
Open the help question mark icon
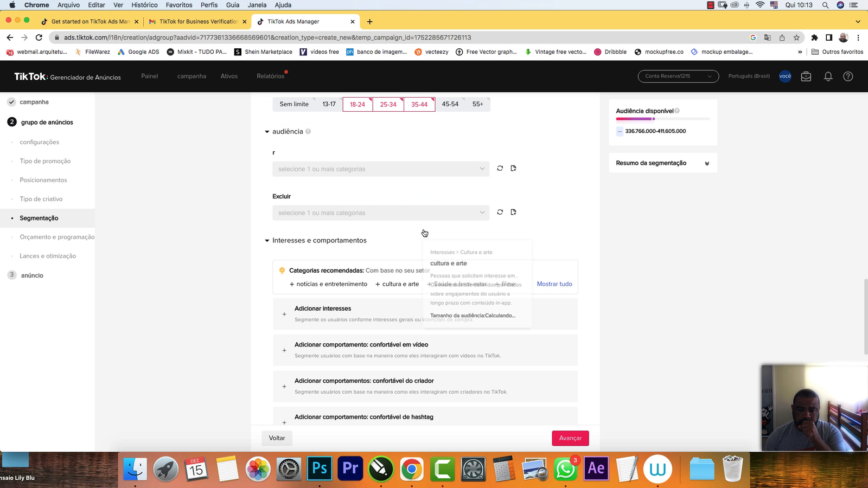pyautogui.click(x=848, y=76)
